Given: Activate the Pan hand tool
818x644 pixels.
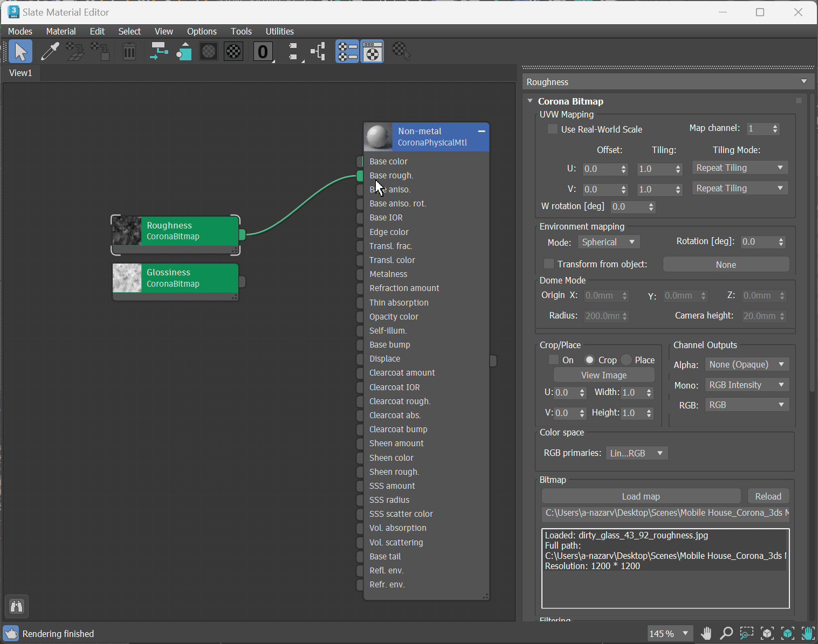Looking at the screenshot, I should 706,633.
